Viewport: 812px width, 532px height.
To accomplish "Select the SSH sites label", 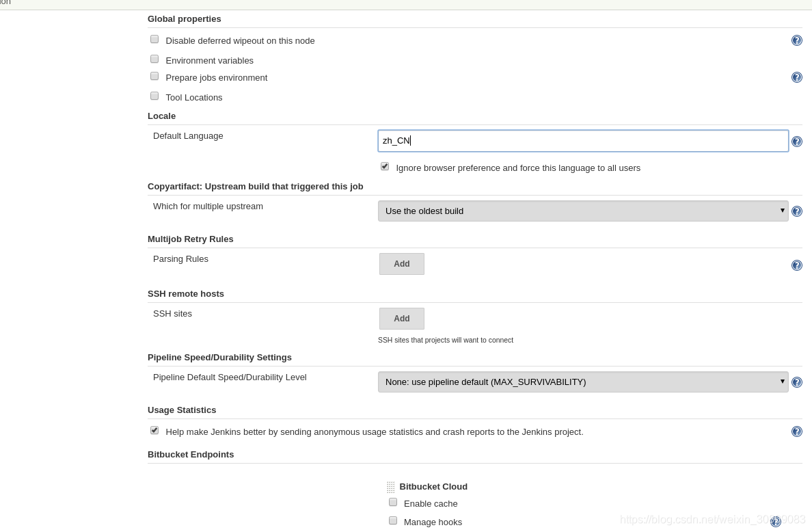I will (x=172, y=313).
